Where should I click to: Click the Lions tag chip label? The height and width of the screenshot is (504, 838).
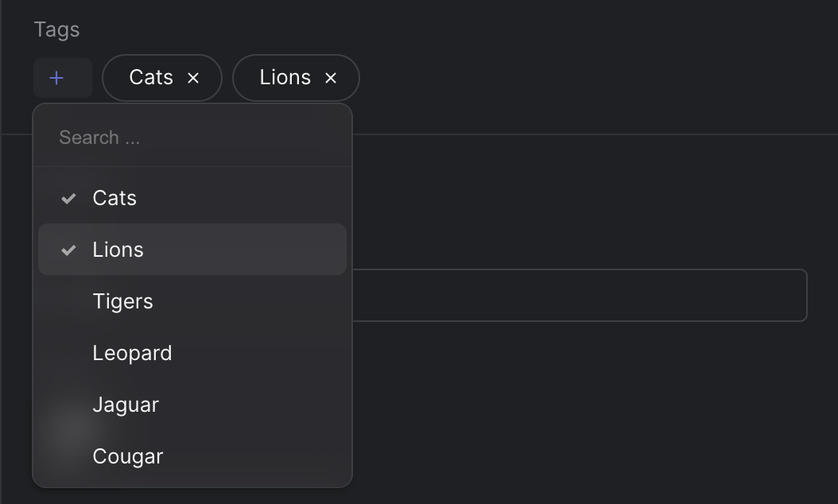285,77
